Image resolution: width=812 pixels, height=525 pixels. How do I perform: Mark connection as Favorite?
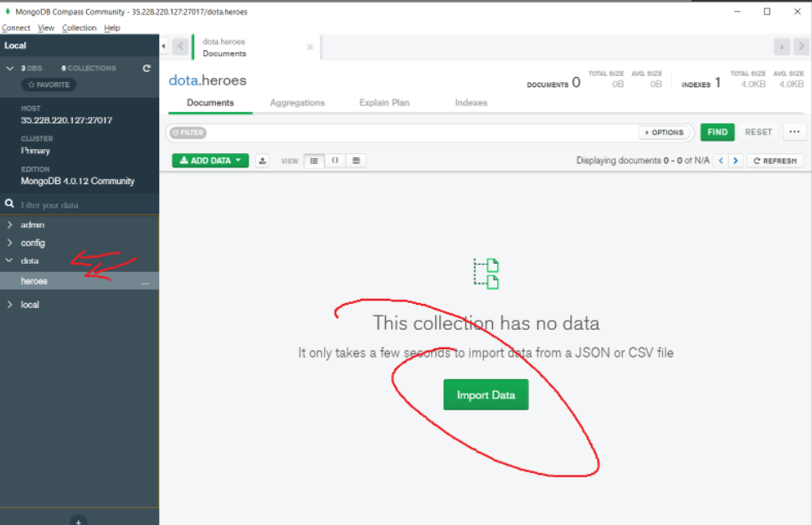pyautogui.click(x=49, y=85)
